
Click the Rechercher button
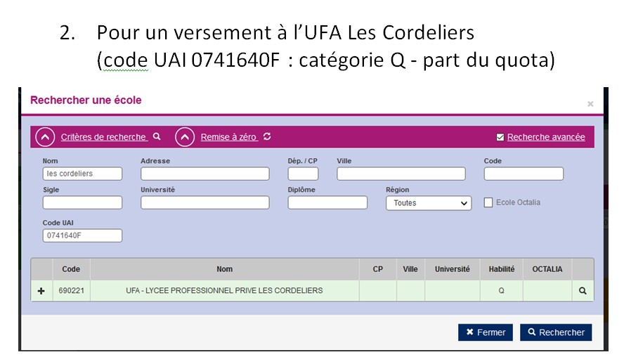click(556, 332)
